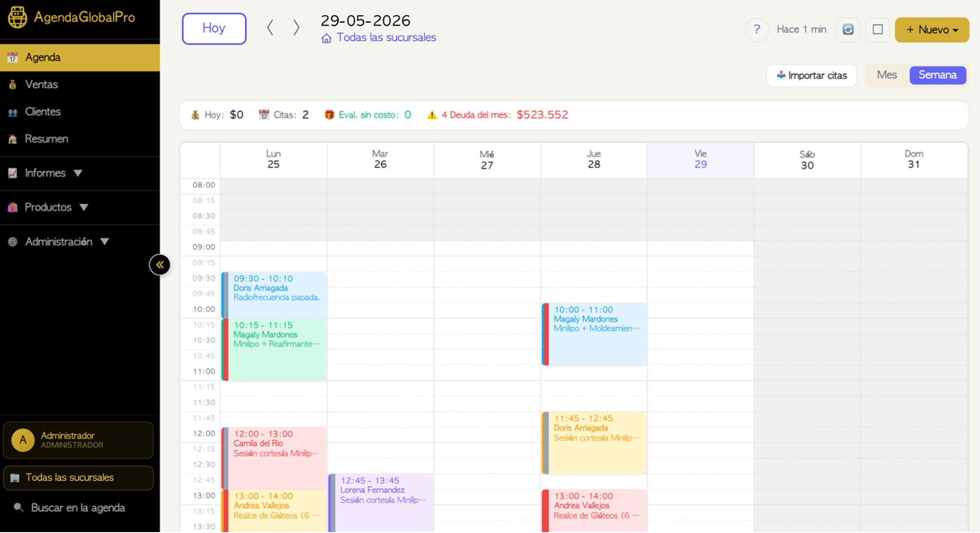Click the money bag icon beside Hoy
Screen dimensions: 980x533
[196, 115]
